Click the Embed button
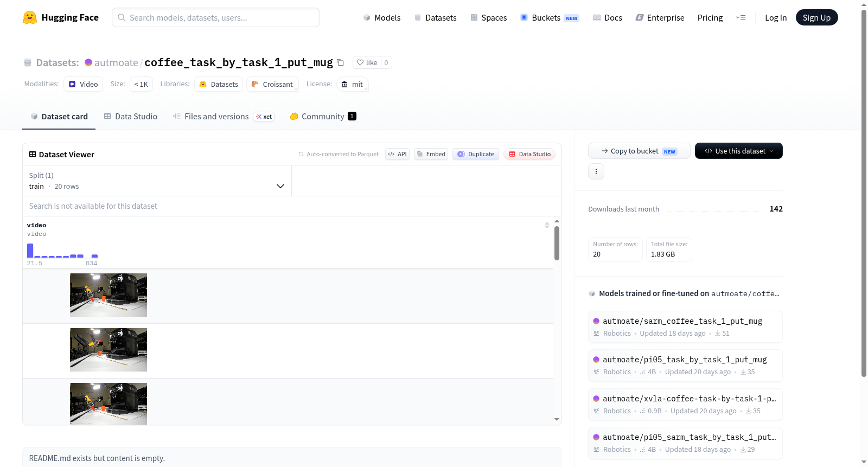 coord(431,154)
